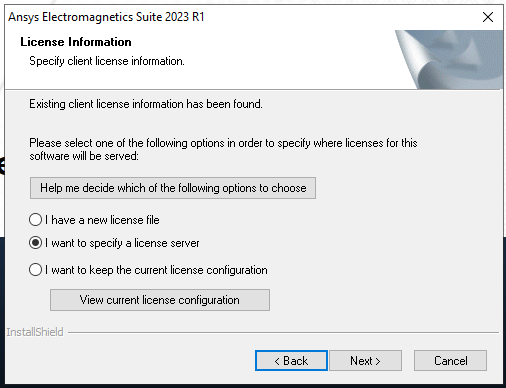The width and height of the screenshot is (506, 388).
Task: Click the Ansys Electromagnetics Suite 2023 R1 title bar
Action: pos(233,17)
